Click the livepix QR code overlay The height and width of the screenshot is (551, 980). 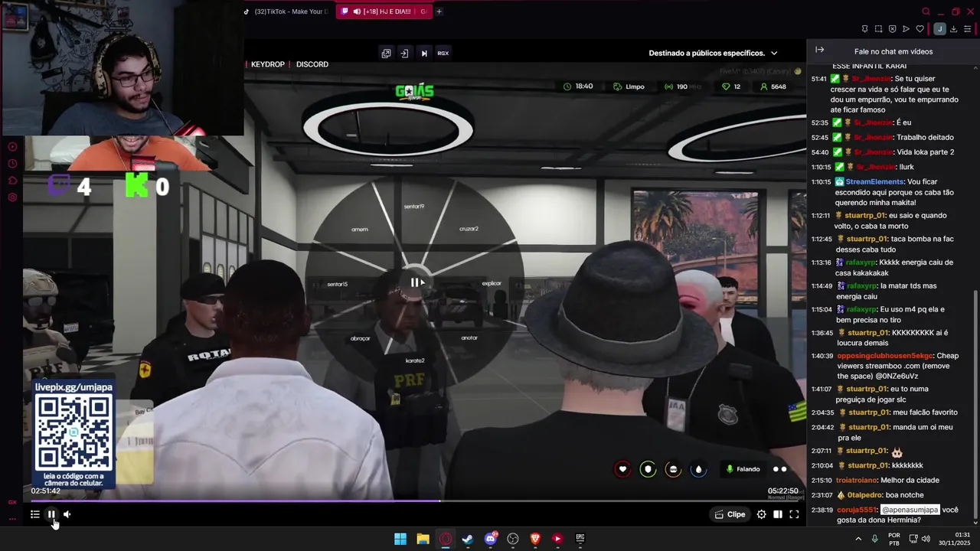[74, 433]
